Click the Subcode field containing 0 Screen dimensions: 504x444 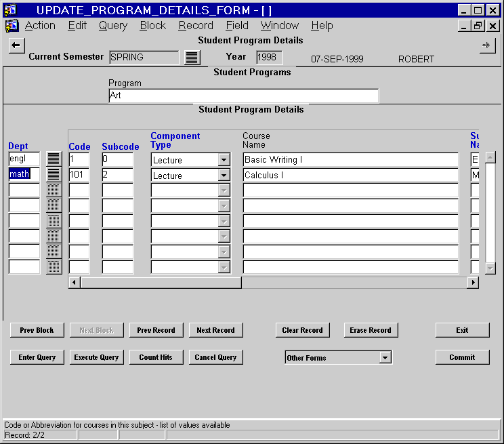pyautogui.click(x=118, y=159)
